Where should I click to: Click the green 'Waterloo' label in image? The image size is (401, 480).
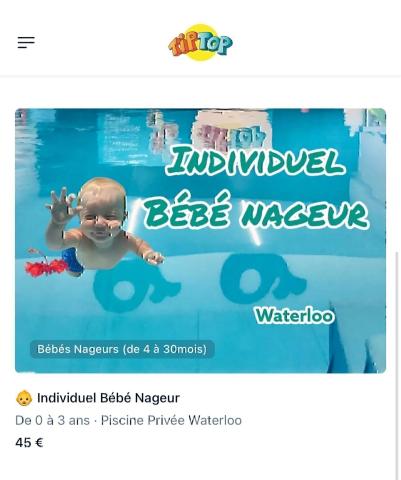(x=294, y=315)
